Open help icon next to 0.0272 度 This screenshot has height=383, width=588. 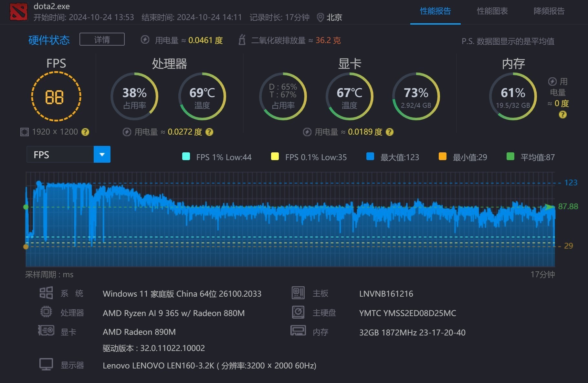pyautogui.click(x=209, y=132)
